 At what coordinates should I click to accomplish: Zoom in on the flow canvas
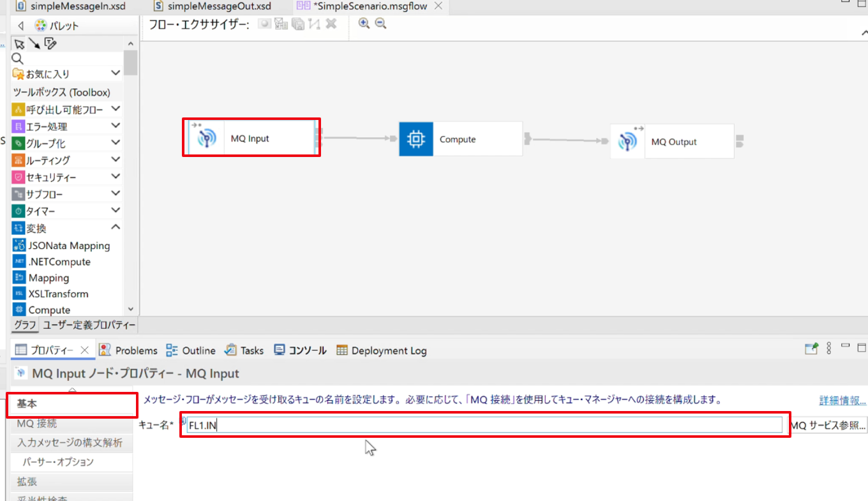pos(364,24)
